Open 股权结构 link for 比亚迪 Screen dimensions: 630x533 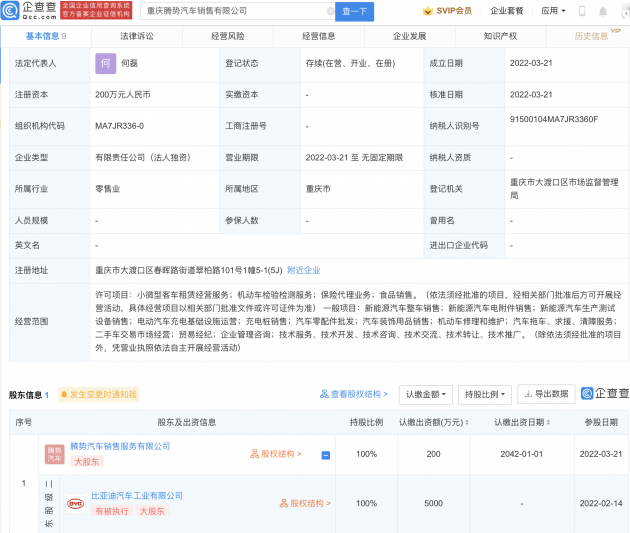[305, 503]
